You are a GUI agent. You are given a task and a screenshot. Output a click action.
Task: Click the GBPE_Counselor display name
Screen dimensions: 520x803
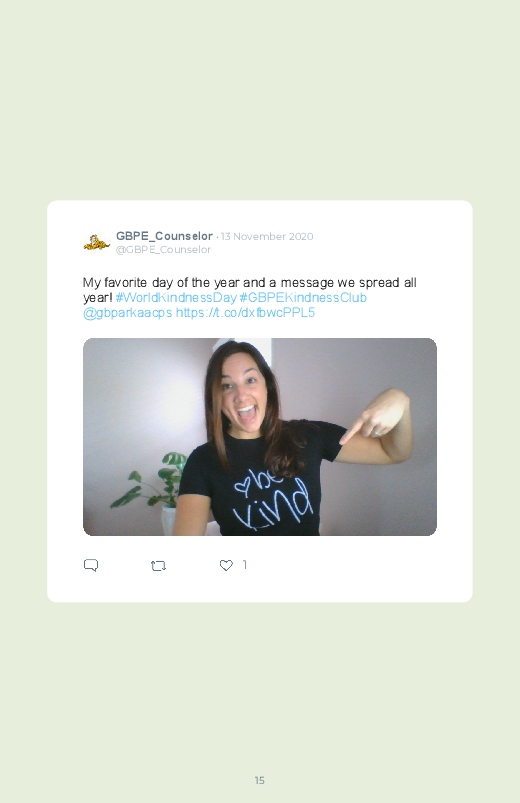164,236
